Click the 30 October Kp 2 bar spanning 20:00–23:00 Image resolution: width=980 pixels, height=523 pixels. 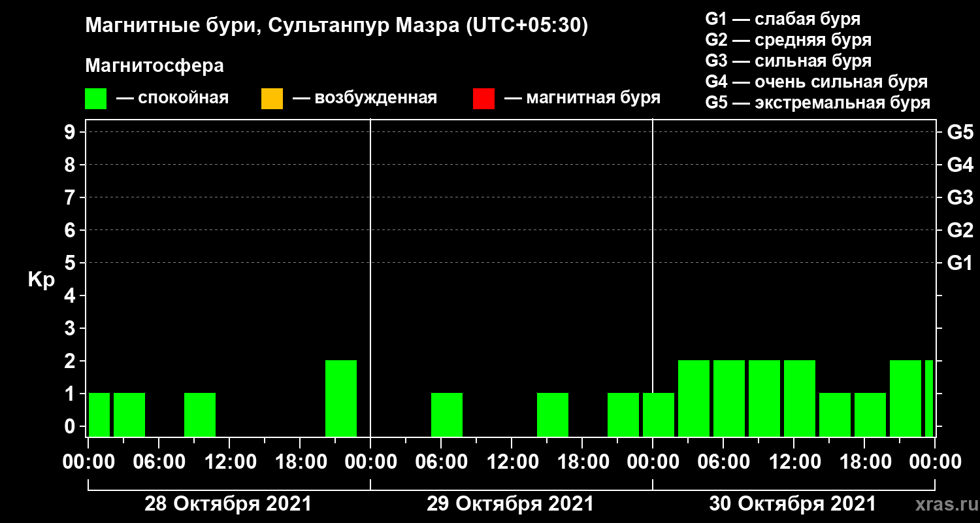pyautogui.click(x=906, y=398)
